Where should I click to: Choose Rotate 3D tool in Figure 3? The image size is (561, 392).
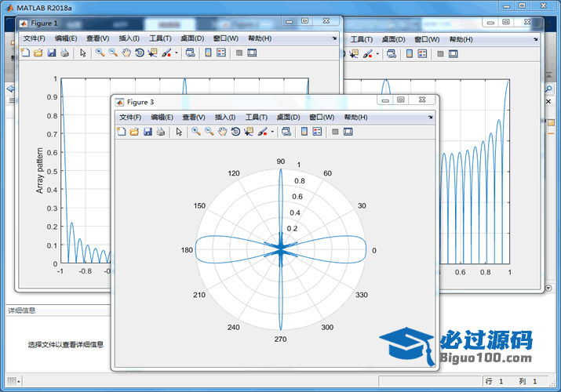pyautogui.click(x=235, y=132)
